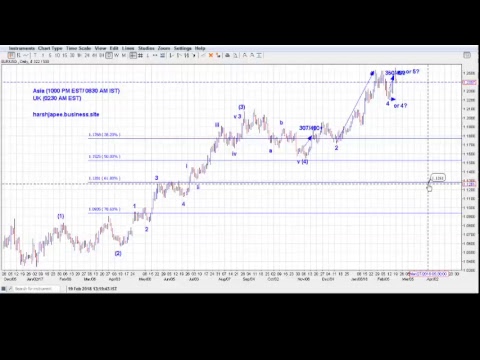
Task: Click the red X delete icon
Action: click(211, 55)
